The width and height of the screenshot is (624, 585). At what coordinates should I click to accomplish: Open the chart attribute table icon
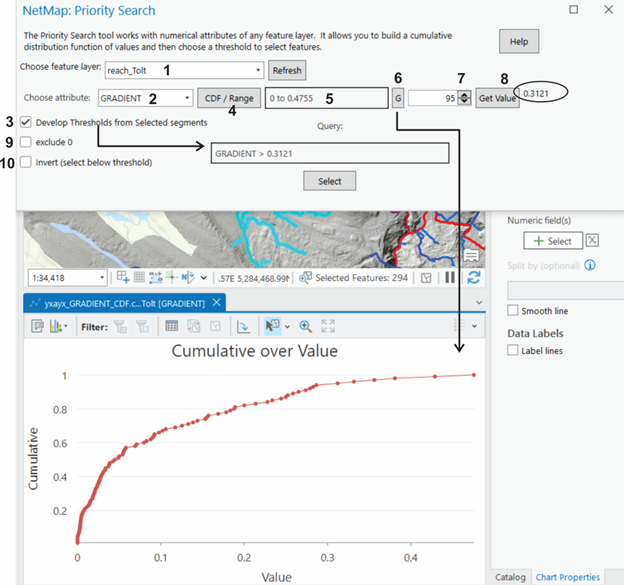point(171,326)
